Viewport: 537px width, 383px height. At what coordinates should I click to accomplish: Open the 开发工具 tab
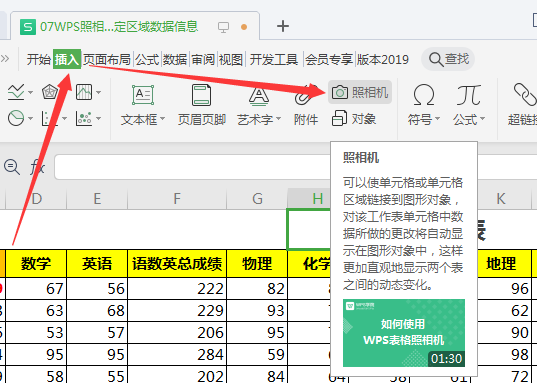pyautogui.click(x=274, y=59)
